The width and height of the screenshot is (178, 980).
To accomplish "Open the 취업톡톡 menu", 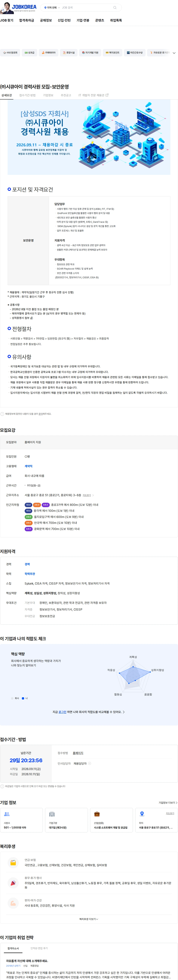I will [116, 21].
